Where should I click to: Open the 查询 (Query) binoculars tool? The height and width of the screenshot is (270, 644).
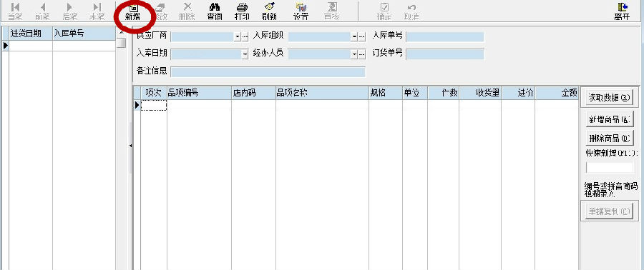pyautogui.click(x=215, y=11)
